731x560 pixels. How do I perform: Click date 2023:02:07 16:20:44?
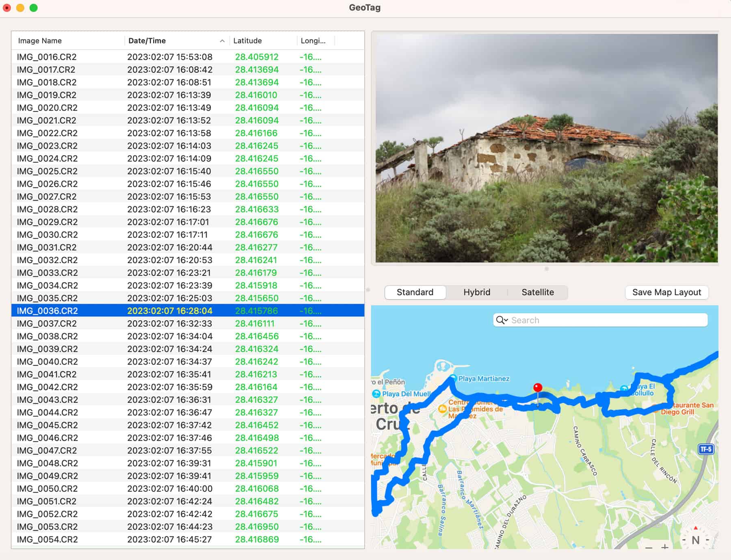pos(170,247)
